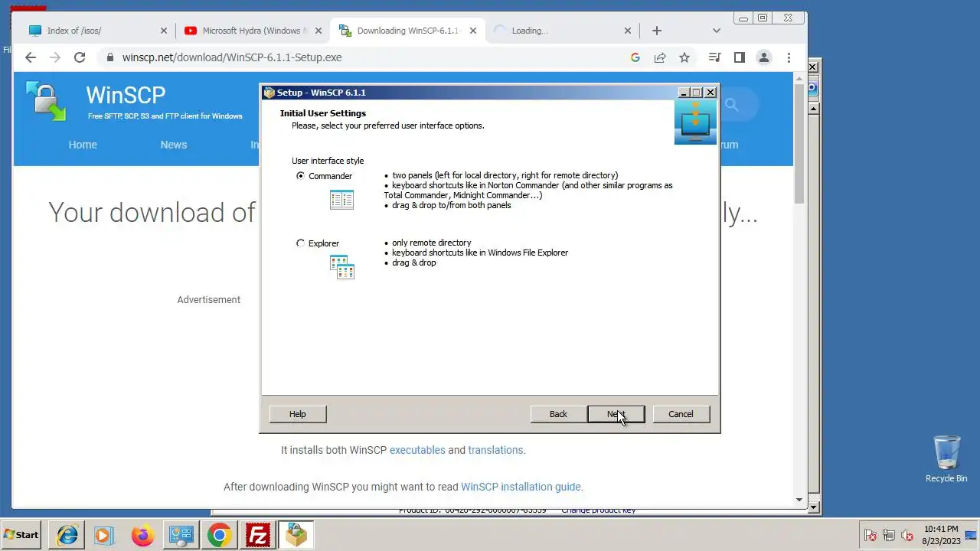Close the Microsoft Hydra tab

(x=318, y=31)
